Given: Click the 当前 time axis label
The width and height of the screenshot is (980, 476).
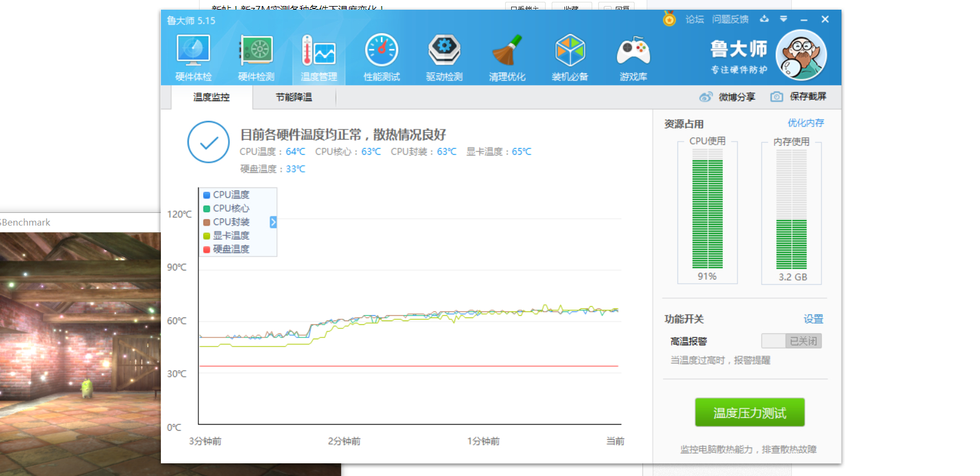Looking at the screenshot, I should click(615, 442).
